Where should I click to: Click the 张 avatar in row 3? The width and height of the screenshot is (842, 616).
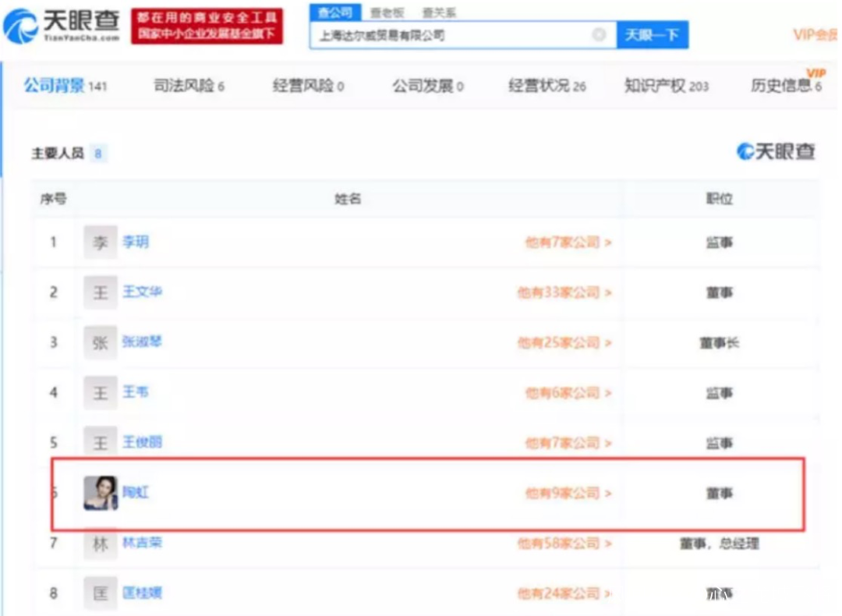pos(101,342)
